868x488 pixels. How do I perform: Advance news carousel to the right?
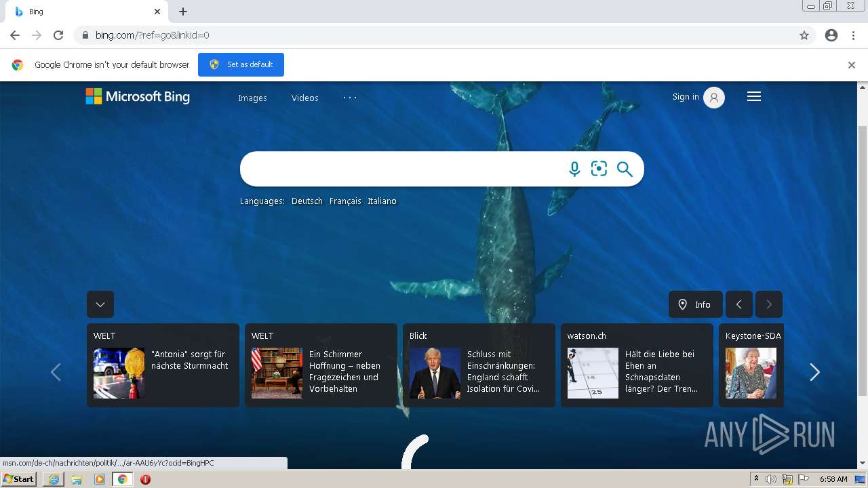pyautogui.click(x=814, y=372)
